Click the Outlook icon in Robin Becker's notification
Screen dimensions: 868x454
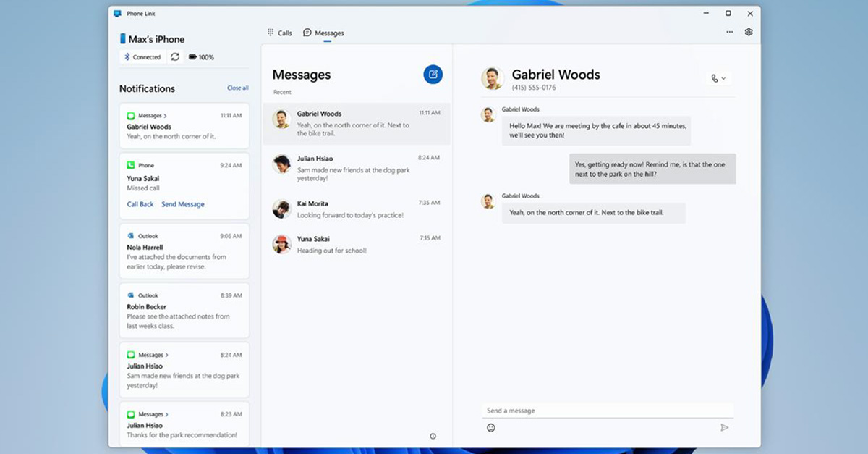click(131, 295)
